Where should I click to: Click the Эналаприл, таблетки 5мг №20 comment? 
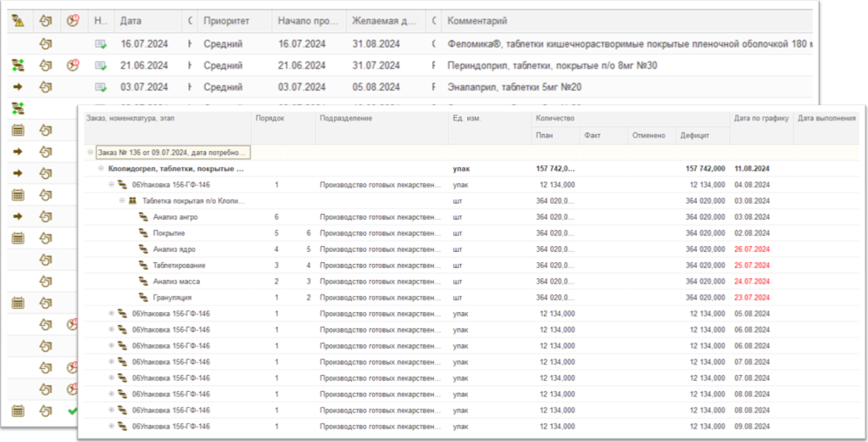(515, 87)
